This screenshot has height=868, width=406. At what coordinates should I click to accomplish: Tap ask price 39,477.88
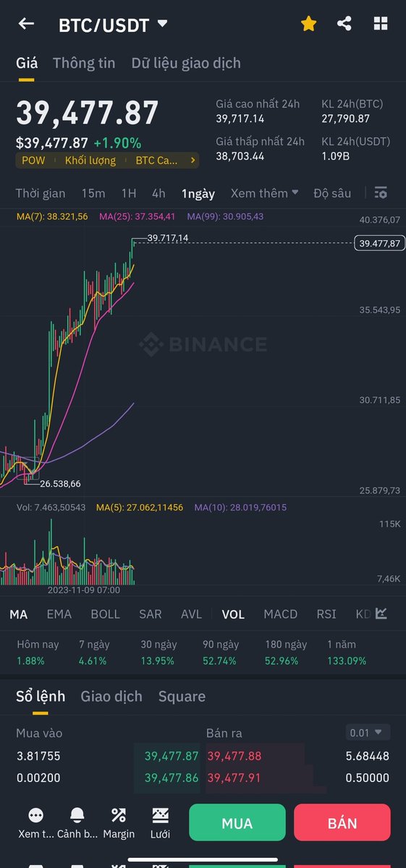[x=234, y=756]
